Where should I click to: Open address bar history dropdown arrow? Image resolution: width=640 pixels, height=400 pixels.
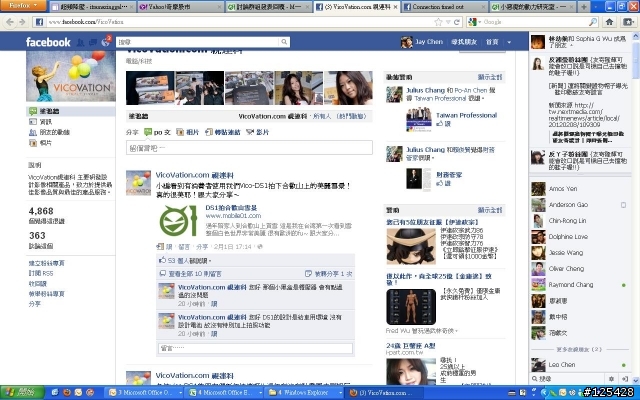(x=448, y=22)
